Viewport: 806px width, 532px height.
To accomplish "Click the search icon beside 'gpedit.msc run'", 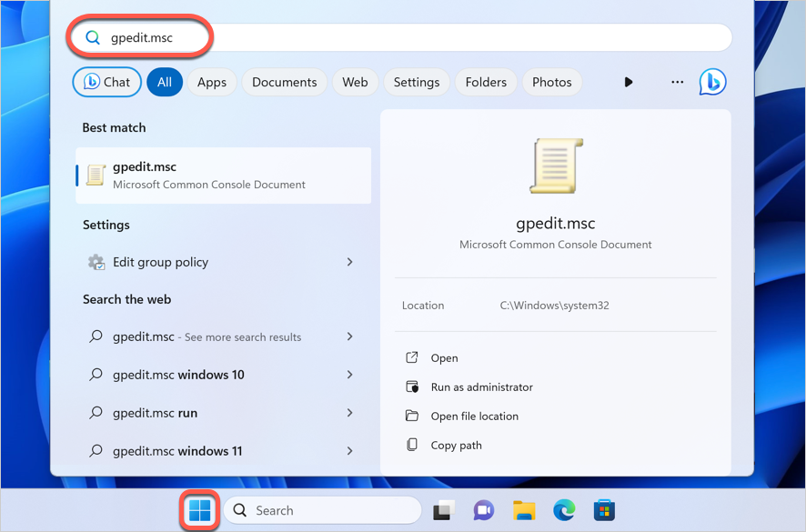I will coord(96,412).
